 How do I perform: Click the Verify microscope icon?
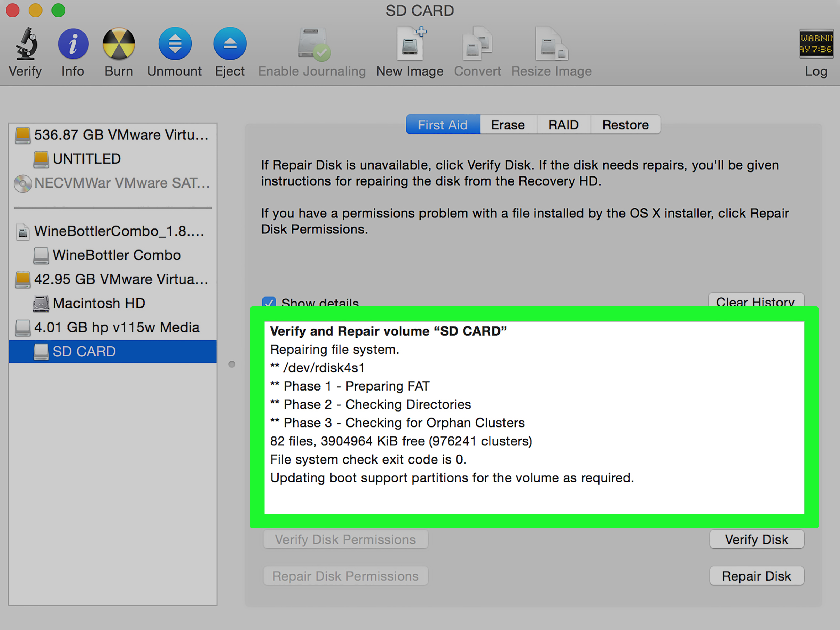[x=26, y=44]
